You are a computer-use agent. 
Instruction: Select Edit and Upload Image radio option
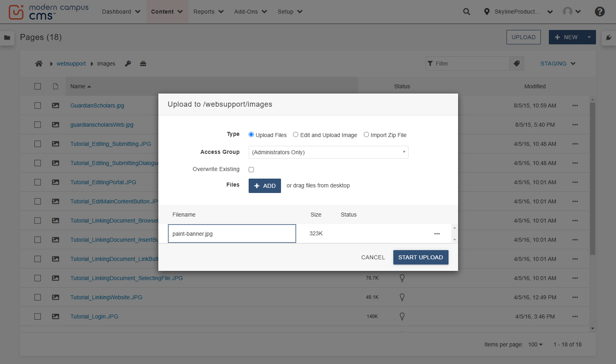coord(296,135)
